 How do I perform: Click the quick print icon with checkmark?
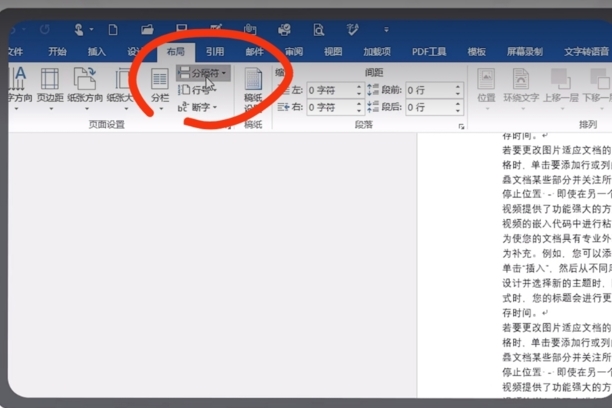284,30
